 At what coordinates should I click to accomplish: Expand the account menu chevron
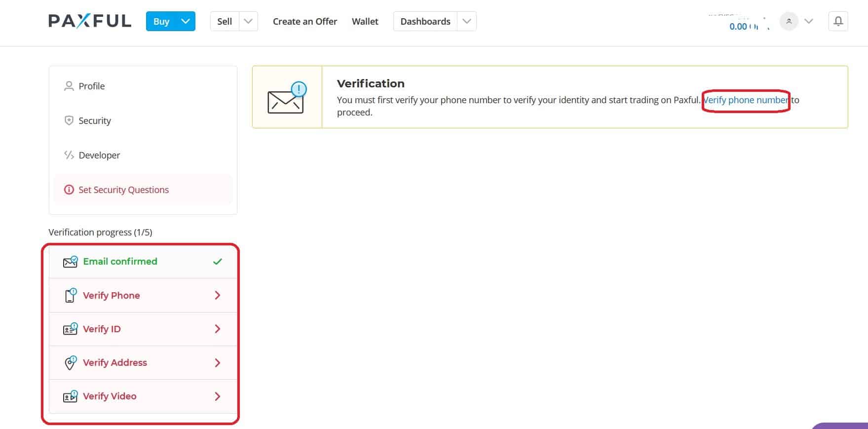coord(808,21)
